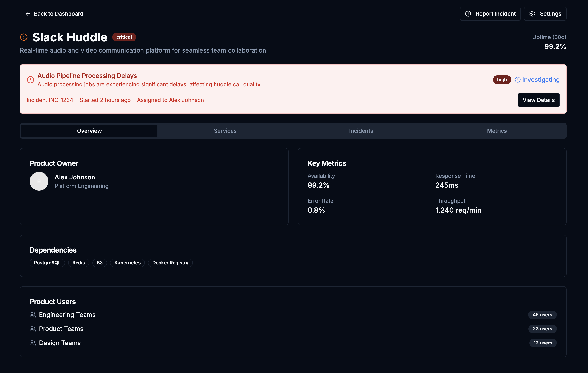This screenshot has width=588, height=373.
Task: Click the Settings gear icon
Action: (x=532, y=14)
